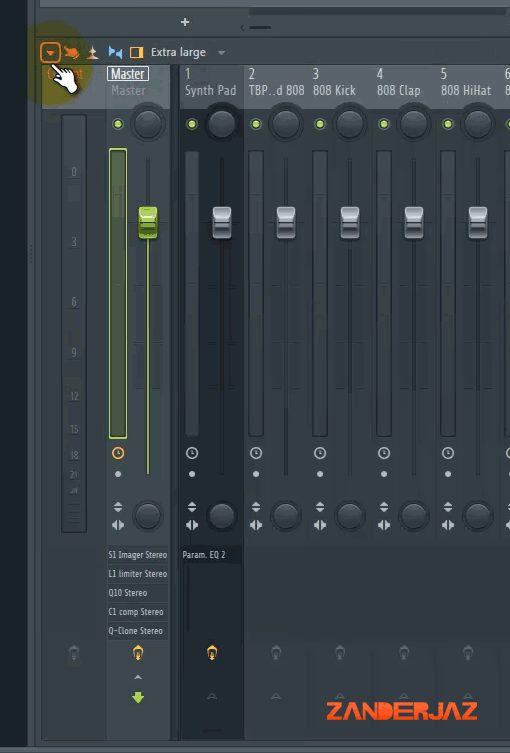Open TBP..d 808 latency clock icon

pyautogui.click(x=256, y=453)
